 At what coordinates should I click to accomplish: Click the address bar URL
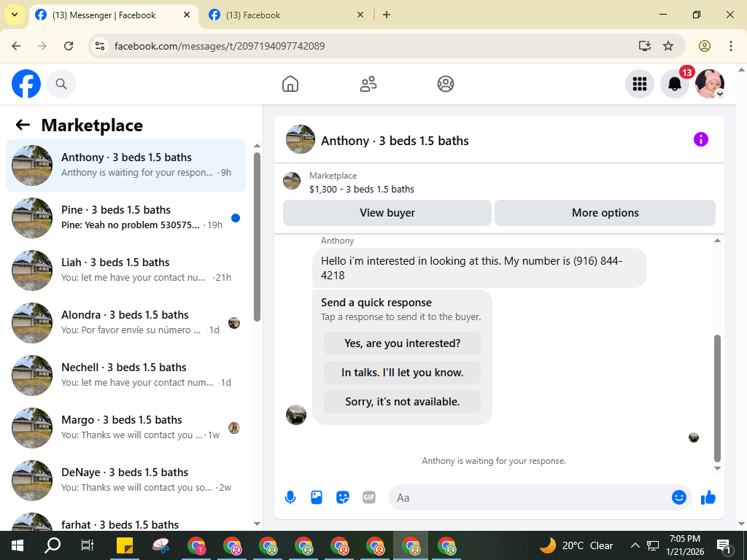click(x=220, y=46)
